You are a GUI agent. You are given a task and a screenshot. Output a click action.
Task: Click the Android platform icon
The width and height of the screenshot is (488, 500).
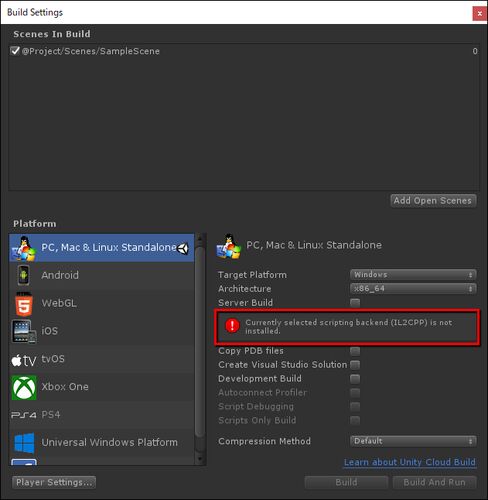tap(23, 275)
